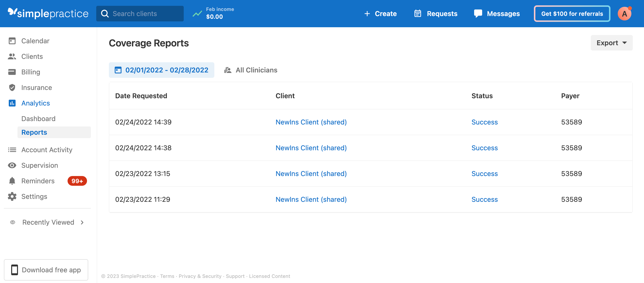The width and height of the screenshot is (644, 283).
Task: Click Get $100 for referrals button
Action: tap(572, 14)
